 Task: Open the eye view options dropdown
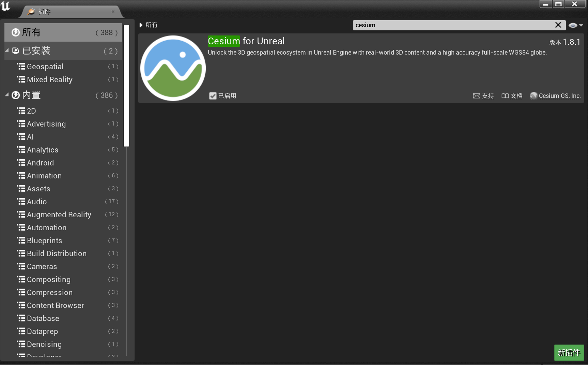click(576, 25)
